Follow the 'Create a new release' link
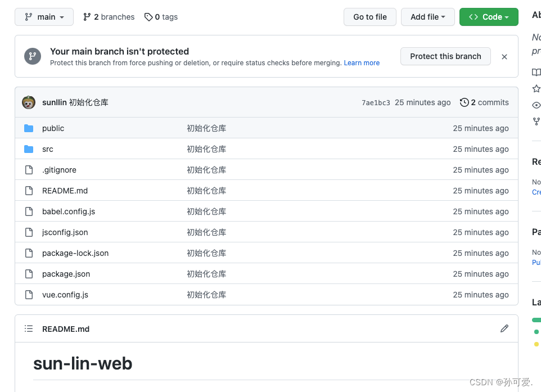The image size is (541, 392). pyautogui.click(x=536, y=192)
